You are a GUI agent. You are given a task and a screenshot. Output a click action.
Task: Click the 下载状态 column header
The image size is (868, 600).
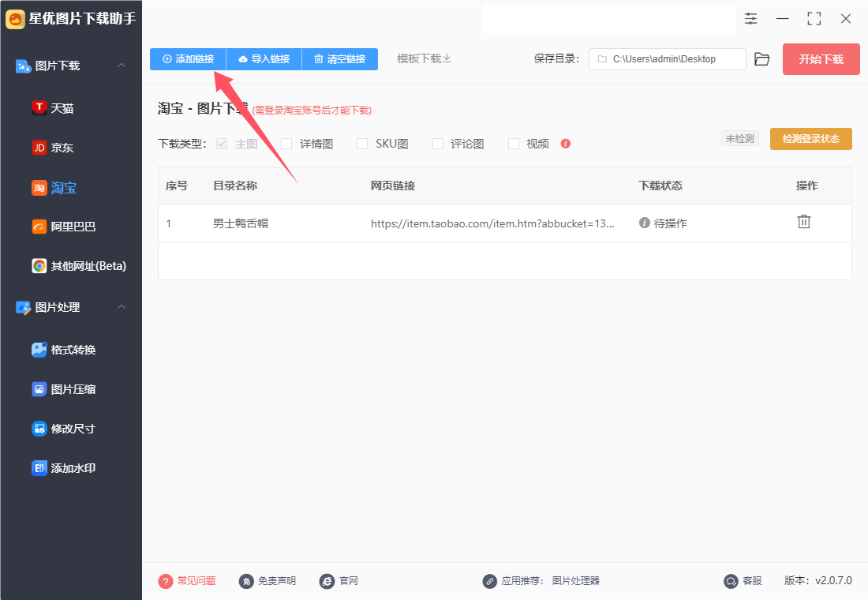click(660, 186)
